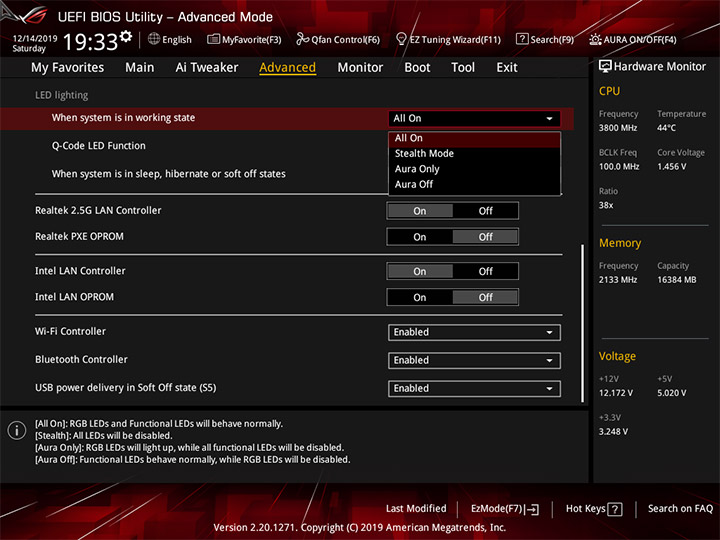720x540 pixels.
Task: Set Realtek PXE OPROM to On
Action: (420, 237)
